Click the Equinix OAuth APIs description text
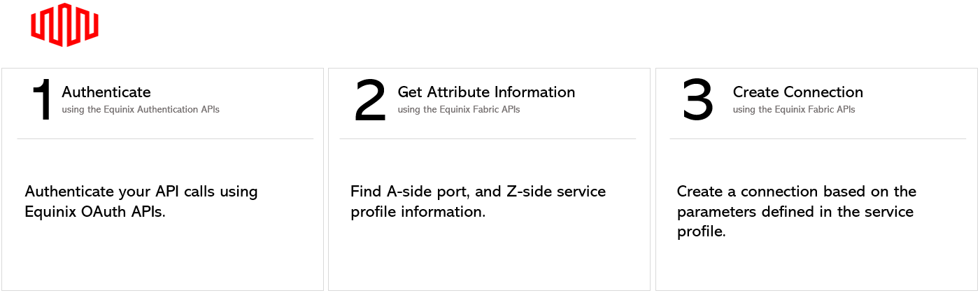Screen dimensions: 980x293 [141, 201]
